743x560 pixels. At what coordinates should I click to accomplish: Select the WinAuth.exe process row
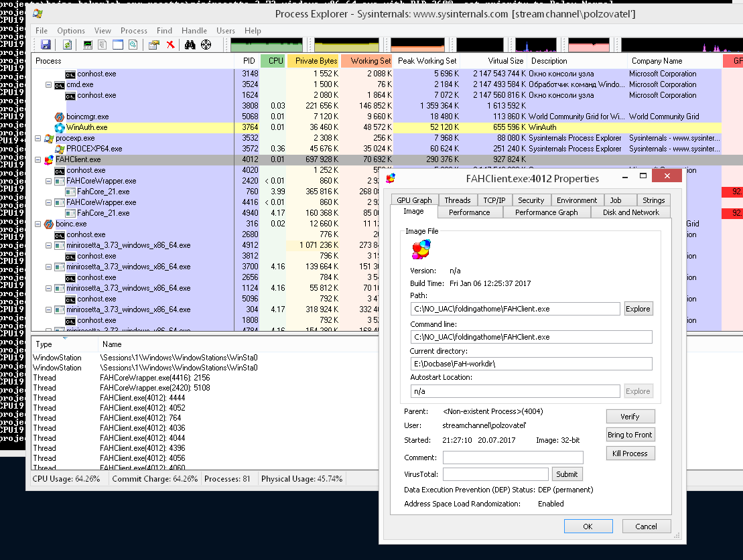click(x=377, y=127)
